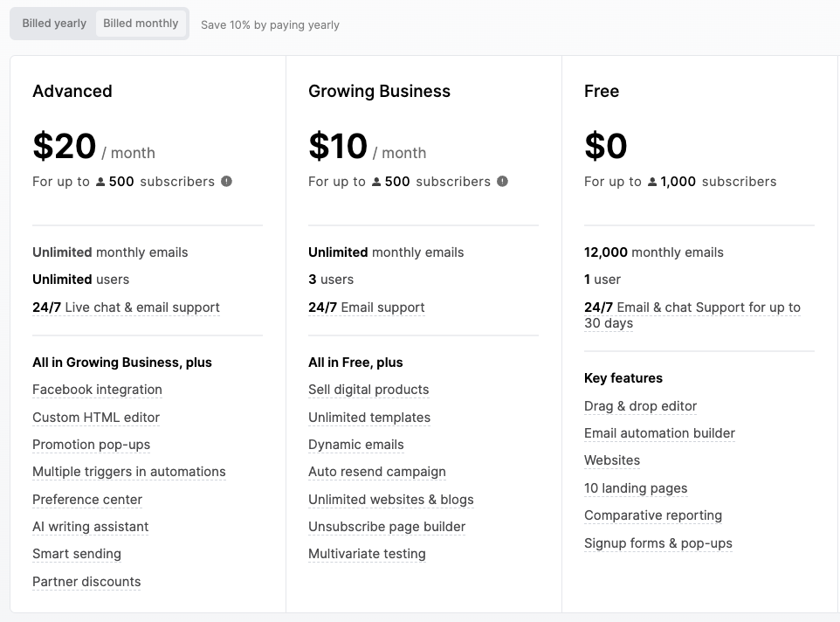Viewport: 840px width, 622px height.
Task: Click 24/7 Live chat & email support
Action: pyautogui.click(x=126, y=308)
